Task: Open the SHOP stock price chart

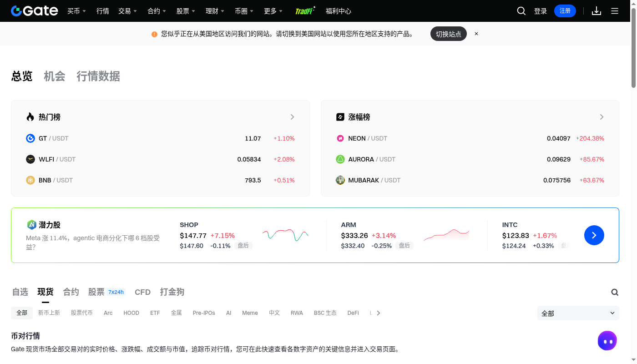Action: (x=285, y=235)
